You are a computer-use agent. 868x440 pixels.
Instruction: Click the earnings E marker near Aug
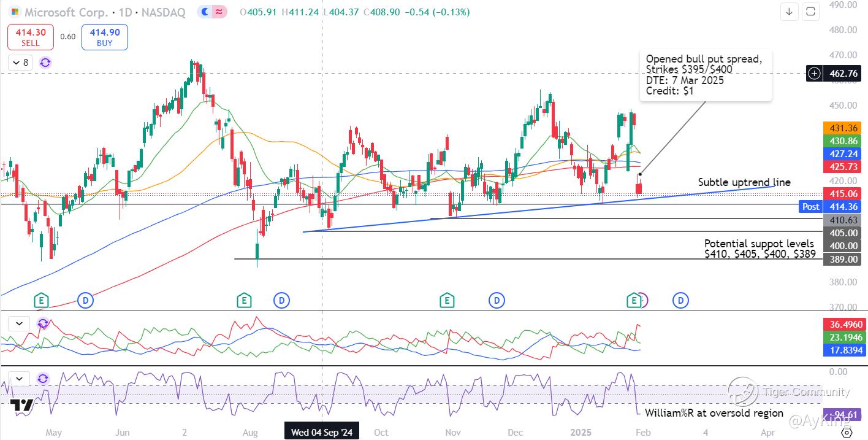click(244, 300)
